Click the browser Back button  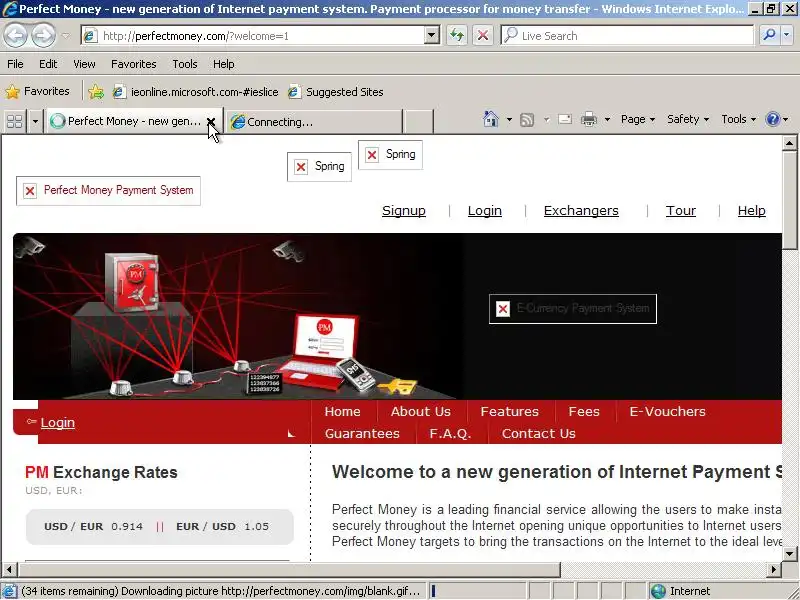click(x=16, y=36)
